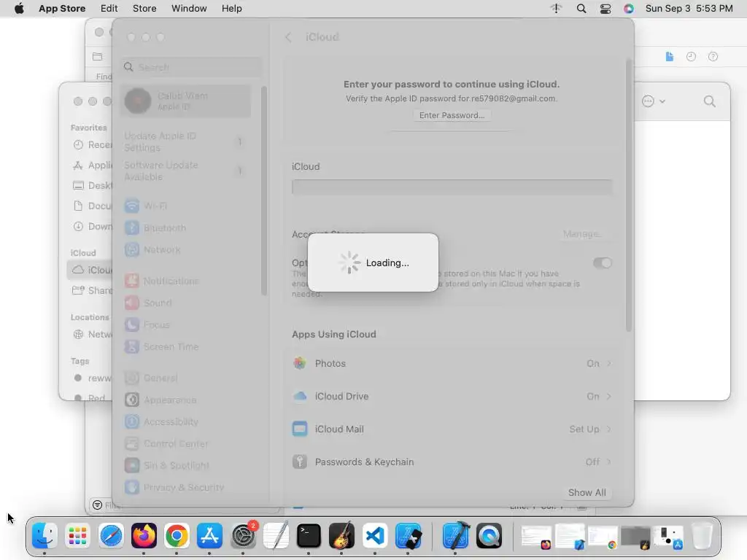Open the Help menu
The width and height of the screenshot is (747, 560).
pos(231,9)
